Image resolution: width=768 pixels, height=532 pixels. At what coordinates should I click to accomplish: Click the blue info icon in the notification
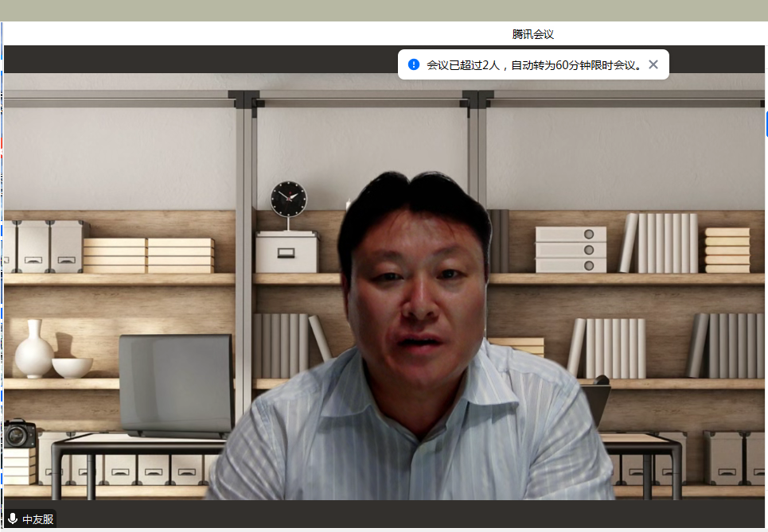coord(414,64)
